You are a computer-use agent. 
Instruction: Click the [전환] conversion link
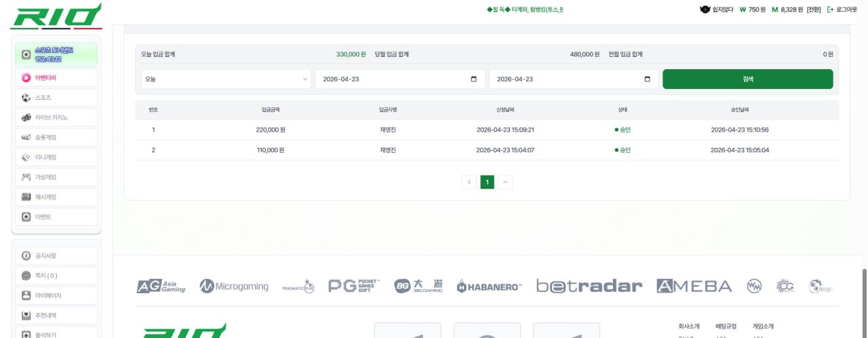814,10
